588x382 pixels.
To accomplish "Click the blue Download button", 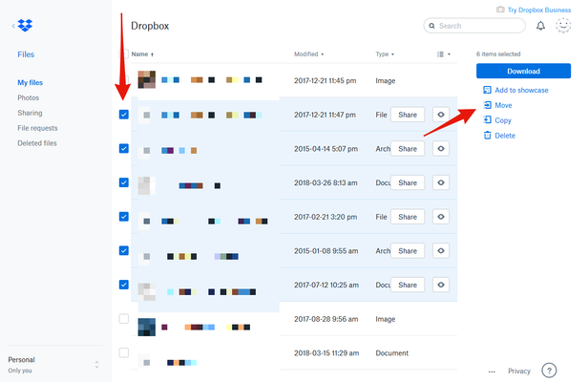I will (x=523, y=71).
